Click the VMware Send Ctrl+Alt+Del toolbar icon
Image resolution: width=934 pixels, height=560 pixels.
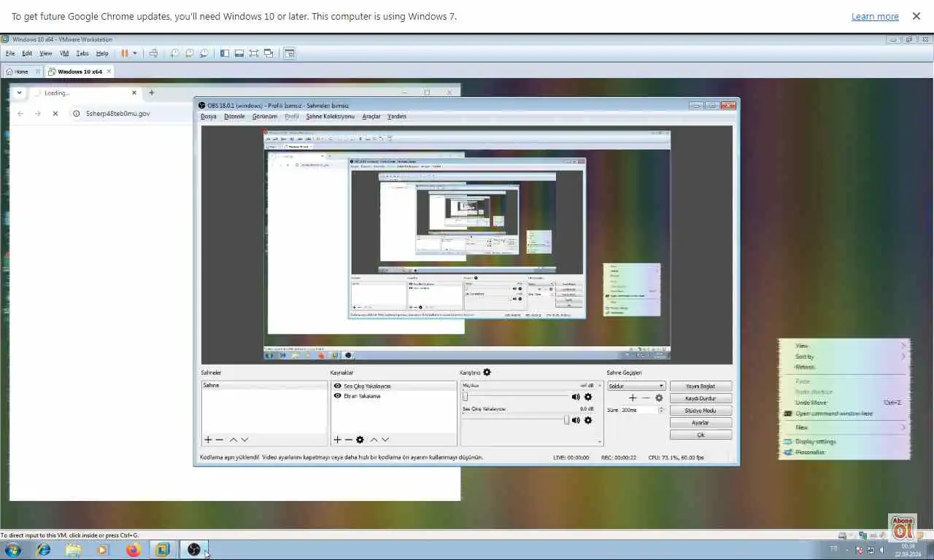click(153, 53)
